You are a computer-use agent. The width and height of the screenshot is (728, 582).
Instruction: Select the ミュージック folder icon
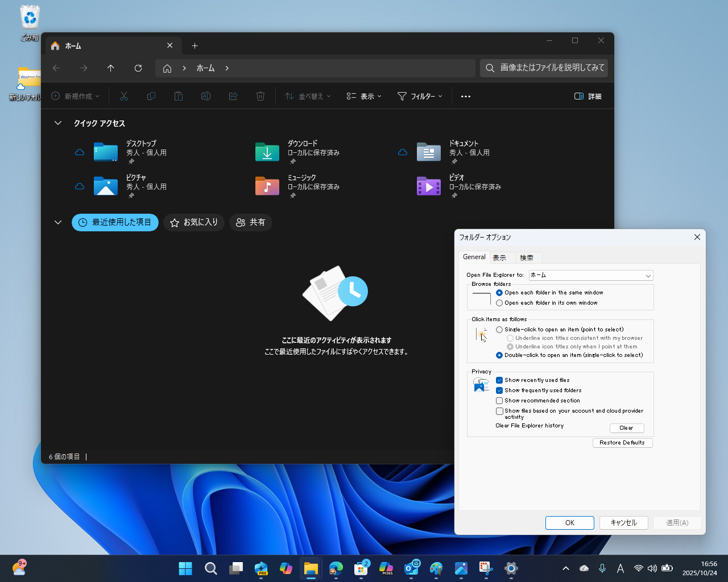coord(267,186)
